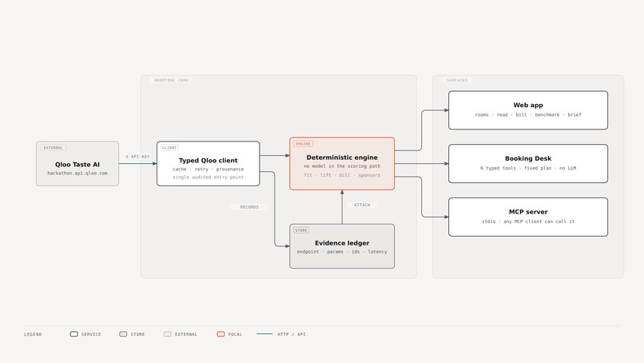Screen dimensions: 644x363
Task: Click the 'HTTP / API' legend label
Action: click(292, 334)
